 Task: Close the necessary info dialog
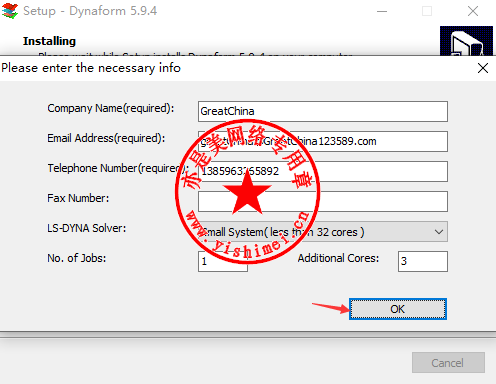[x=483, y=68]
